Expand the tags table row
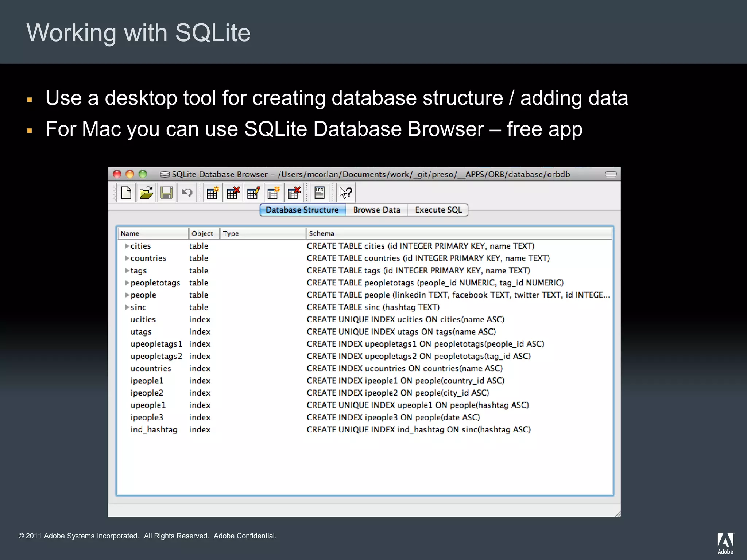The height and width of the screenshot is (560, 747). point(127,271)
